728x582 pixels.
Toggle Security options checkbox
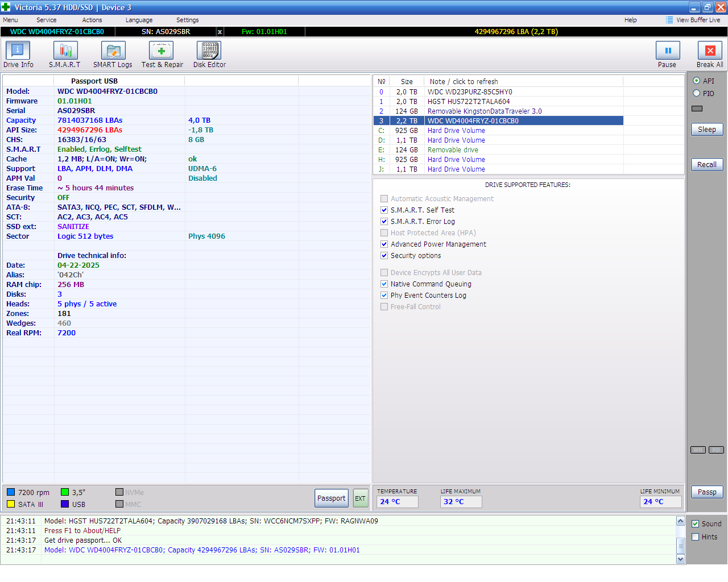coord(384,256)
